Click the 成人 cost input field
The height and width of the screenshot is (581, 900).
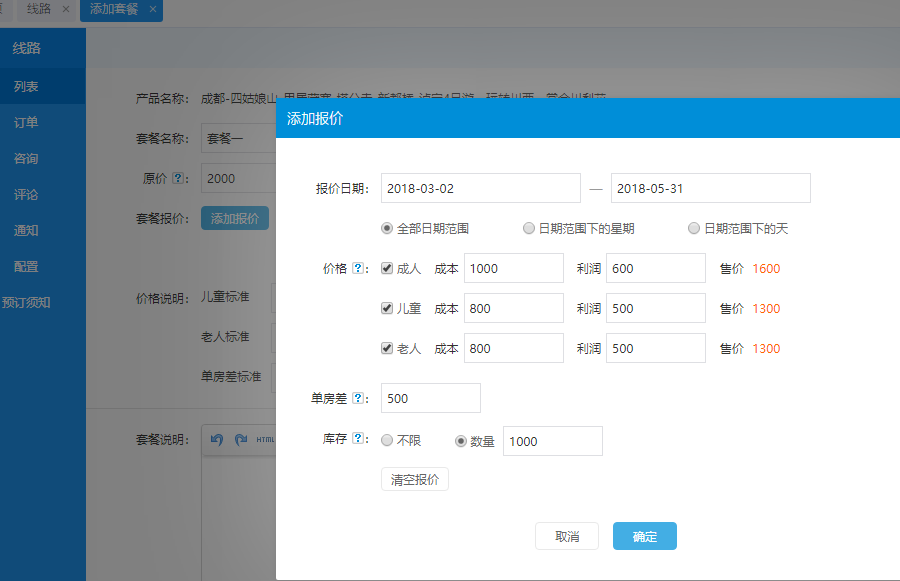[x=513, y=268]
